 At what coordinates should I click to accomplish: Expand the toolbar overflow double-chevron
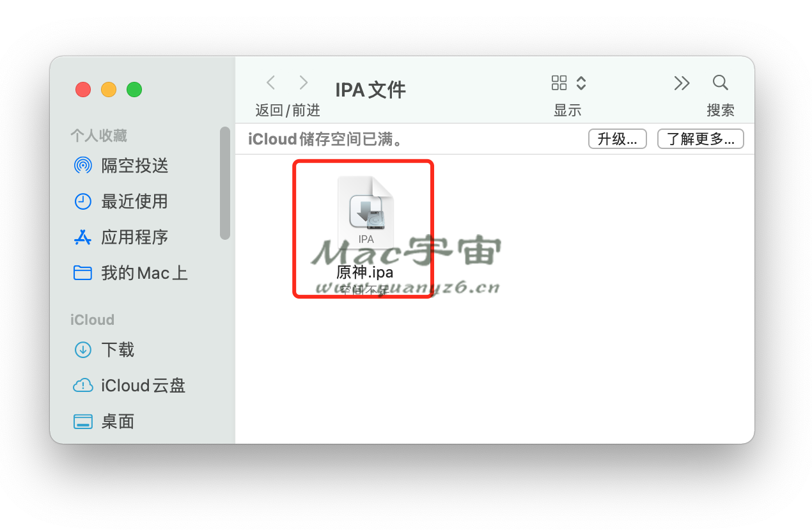682,83
